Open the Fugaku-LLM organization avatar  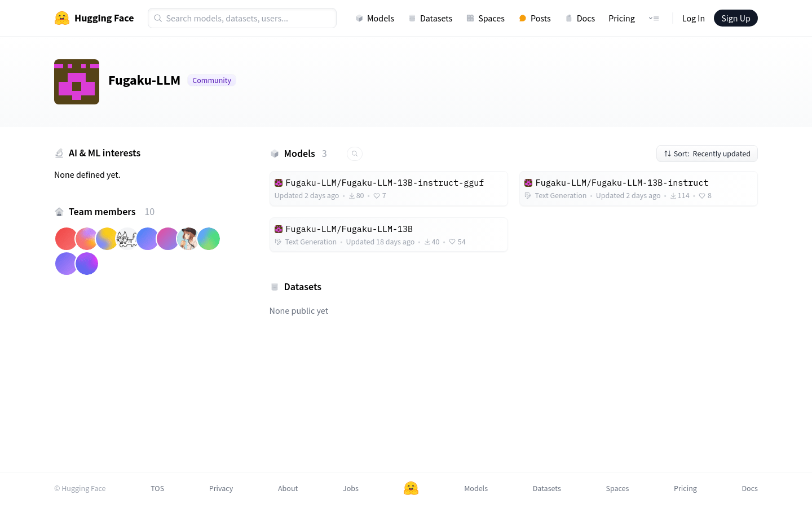pos(77,82)
